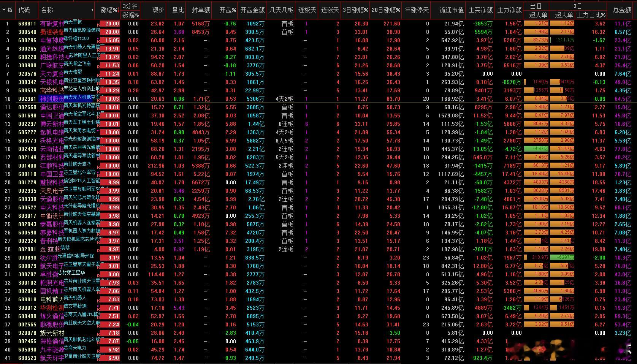Viewport: 637px width, 364px height.
Task: Select stock 中复神鹰 in the list
Action: click(x=52, y=40)
